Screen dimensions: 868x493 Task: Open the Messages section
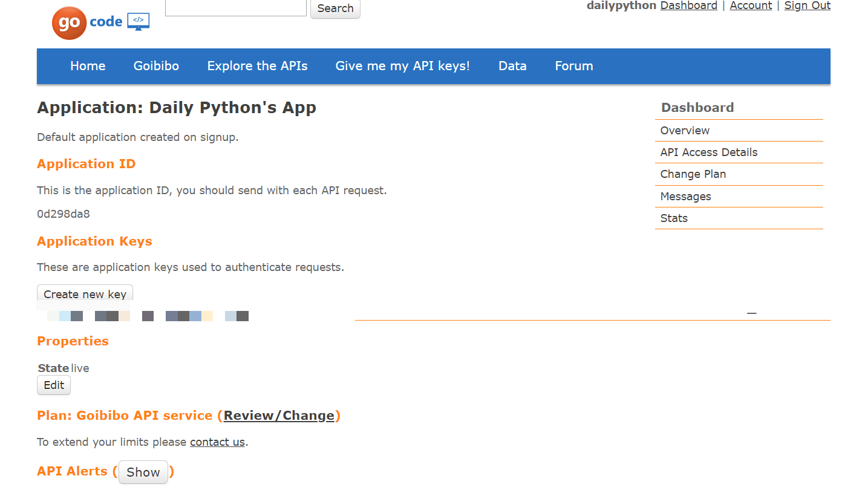[685, 196]
